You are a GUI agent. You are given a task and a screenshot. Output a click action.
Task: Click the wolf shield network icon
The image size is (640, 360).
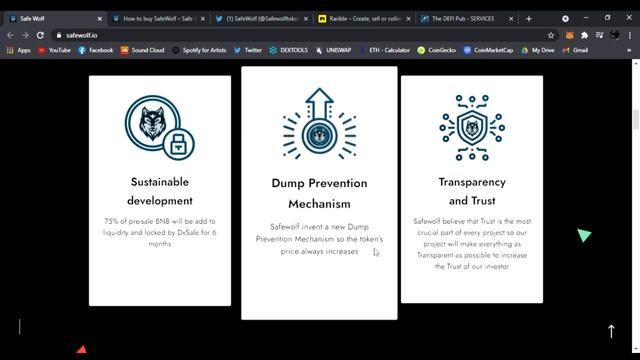tap(472, 128)
